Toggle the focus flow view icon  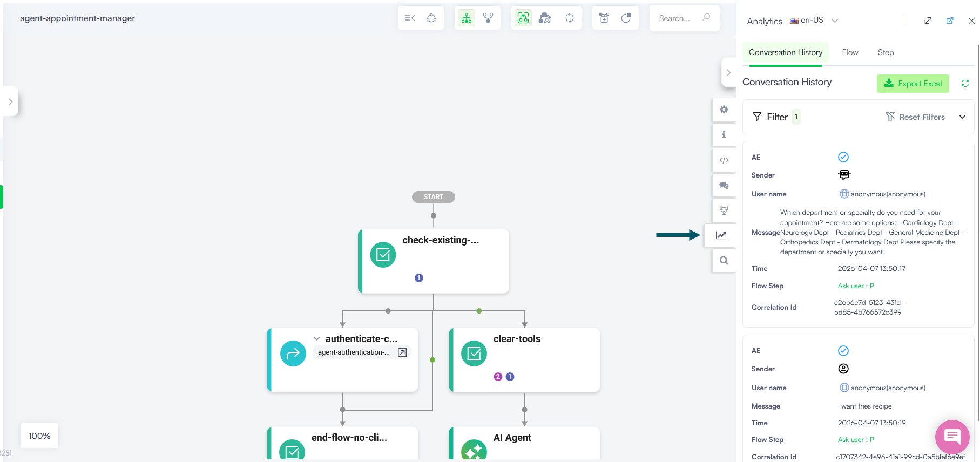tap(523, 18)
